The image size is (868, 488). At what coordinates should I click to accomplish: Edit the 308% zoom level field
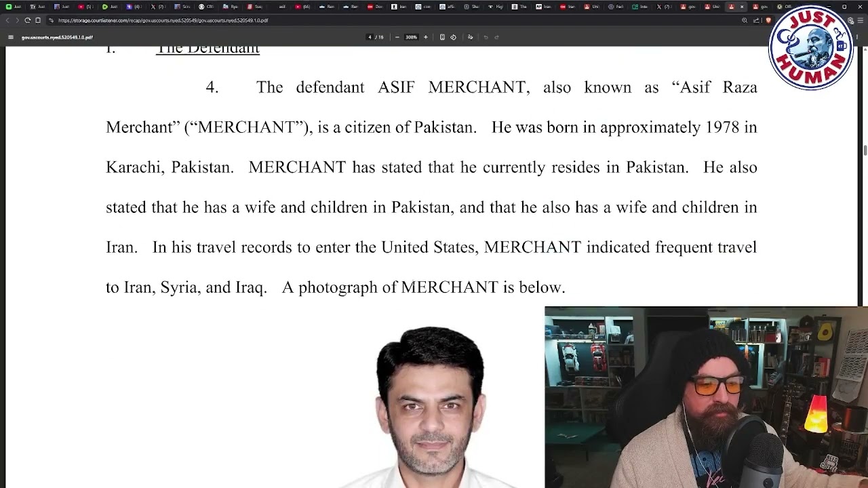(x=411, y=37)
